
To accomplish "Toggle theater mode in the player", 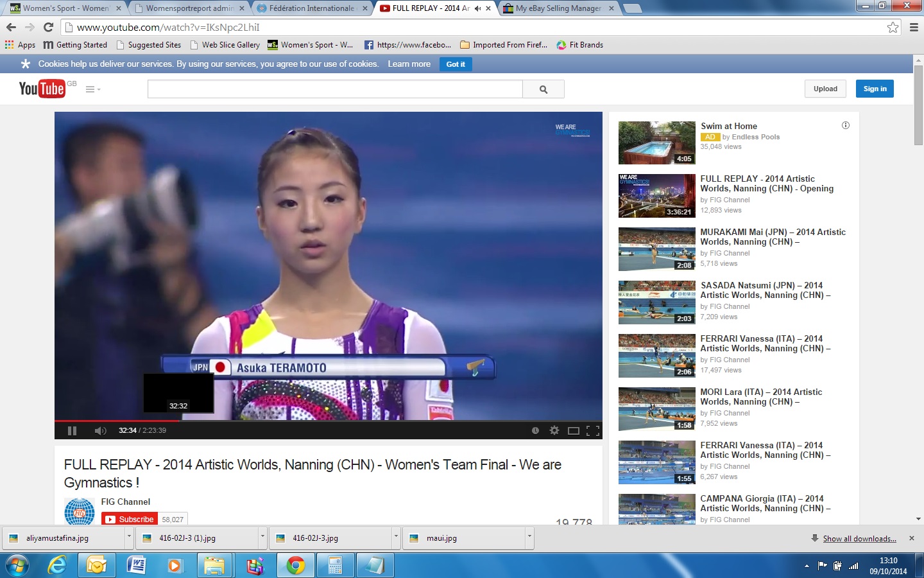I will coord(574,431).
